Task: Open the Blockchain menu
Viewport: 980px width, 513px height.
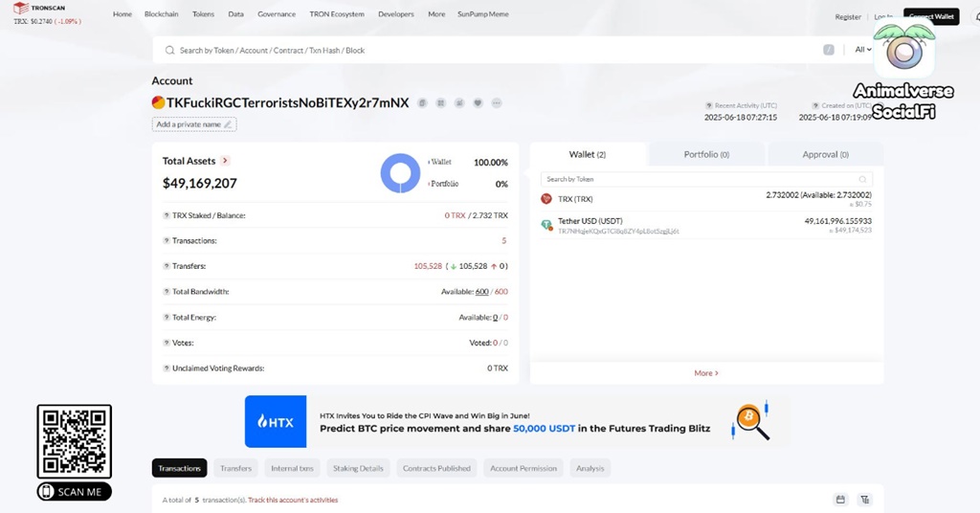Action: tap(161, 14)
